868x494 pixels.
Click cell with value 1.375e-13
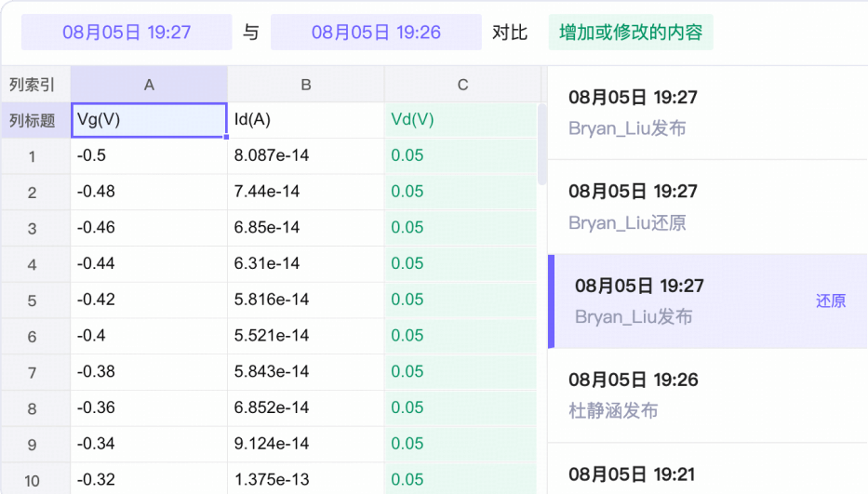pos(305,479)
